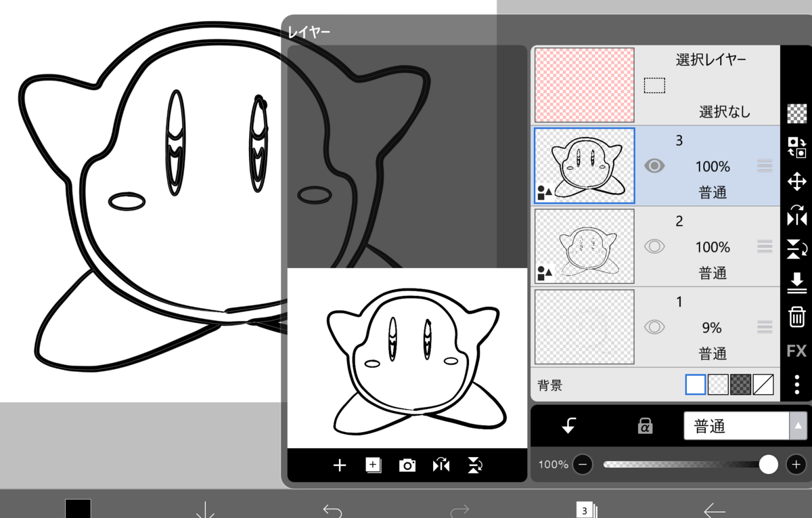Increase opacity with the plus button
The image size is (812, 518).
(x=796, y=465)
